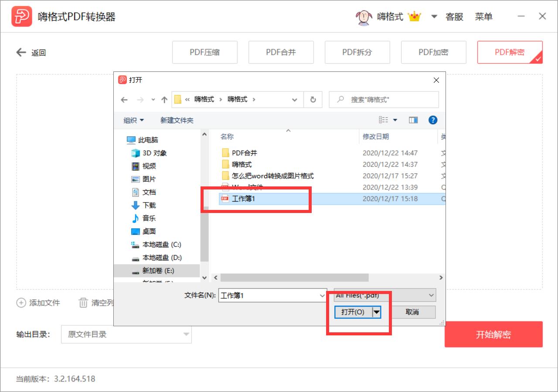Screen dimensions: 558x392
Task: Click 新建文件夹 button
Action: [177, 120]
